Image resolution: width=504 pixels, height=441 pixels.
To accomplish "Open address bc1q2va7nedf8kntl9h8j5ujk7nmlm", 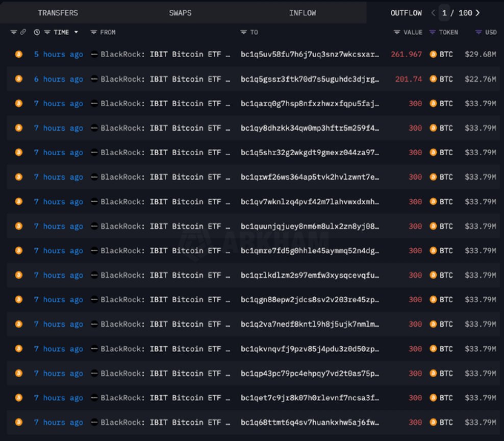I will click(310, 324).
